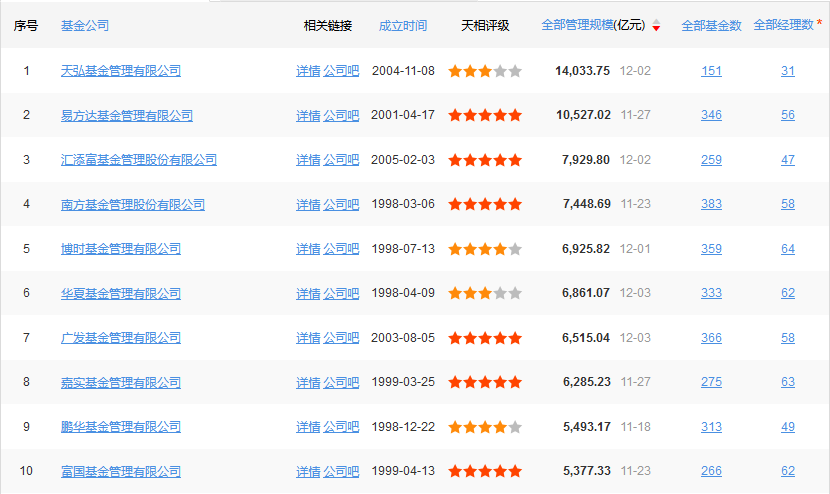Open 广发基金管理有限公司 company page
The width and height of the screenshot is (830, 494).
121,338
